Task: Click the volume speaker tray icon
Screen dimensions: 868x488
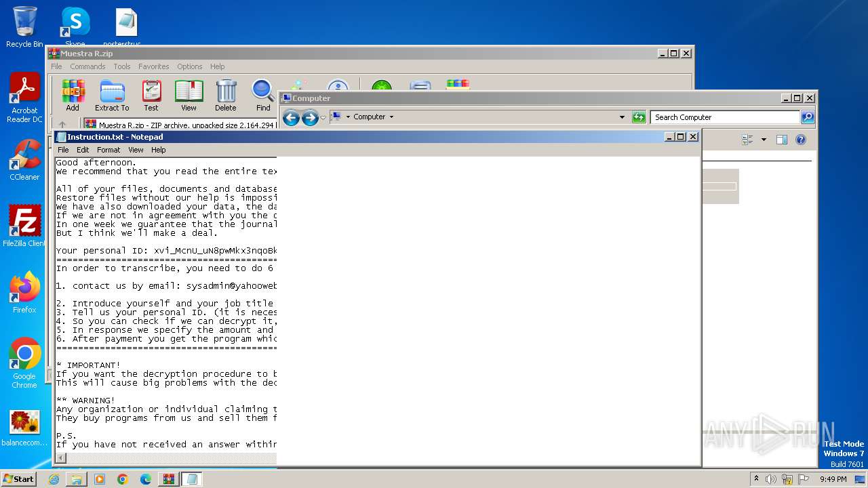Action: pyautogui.click(x=771, y=479)
